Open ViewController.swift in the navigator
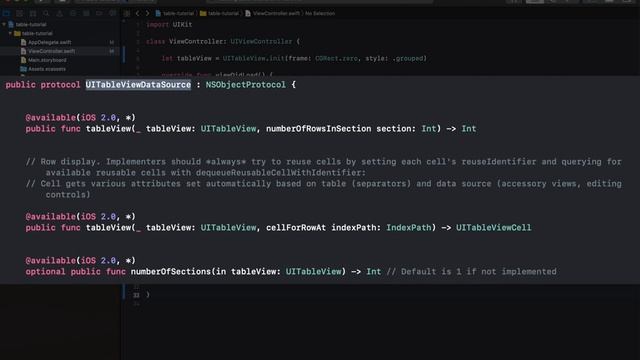This screenshot has width=640, height=360. click(51, 51)
